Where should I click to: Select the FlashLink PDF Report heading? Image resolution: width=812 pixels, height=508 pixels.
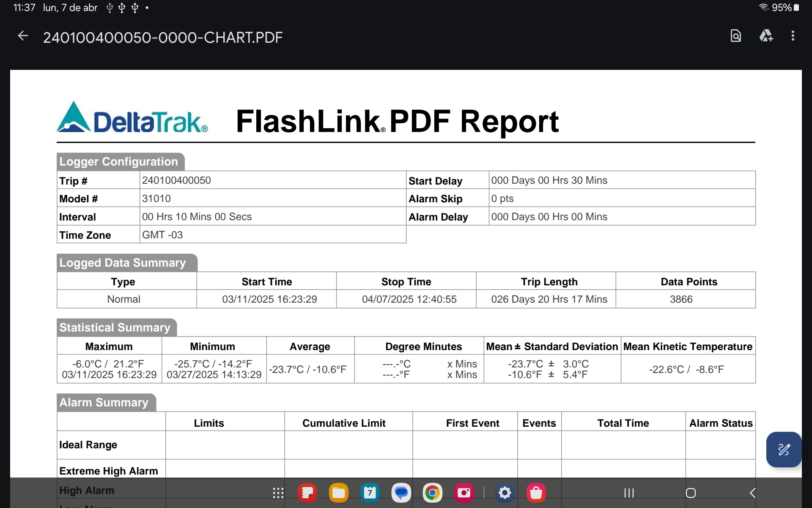point(397,121)
